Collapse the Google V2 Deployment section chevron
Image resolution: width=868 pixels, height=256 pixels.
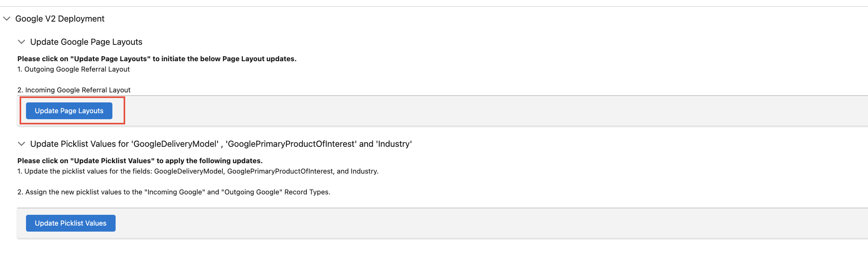click(7, 19)
